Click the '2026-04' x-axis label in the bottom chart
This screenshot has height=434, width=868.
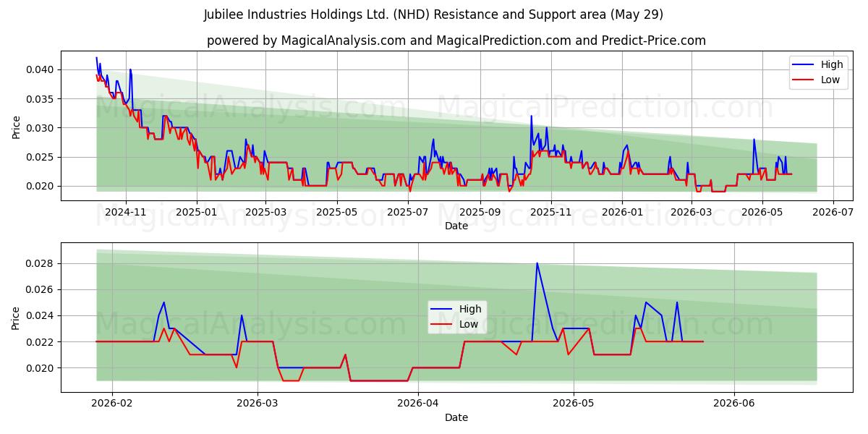[418, 404]
